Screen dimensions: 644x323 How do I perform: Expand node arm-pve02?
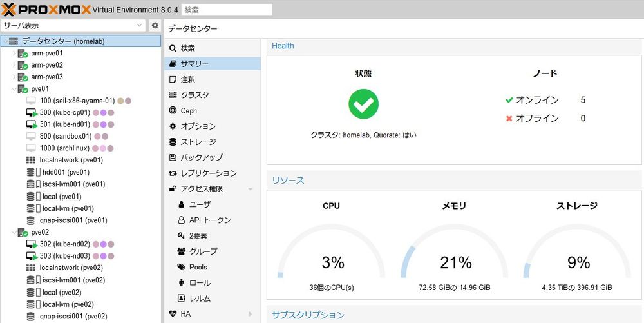coord(14,65)
